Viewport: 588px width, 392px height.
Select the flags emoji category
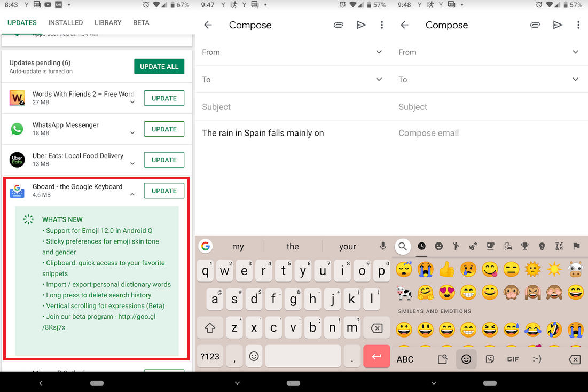tap(576, 246)
